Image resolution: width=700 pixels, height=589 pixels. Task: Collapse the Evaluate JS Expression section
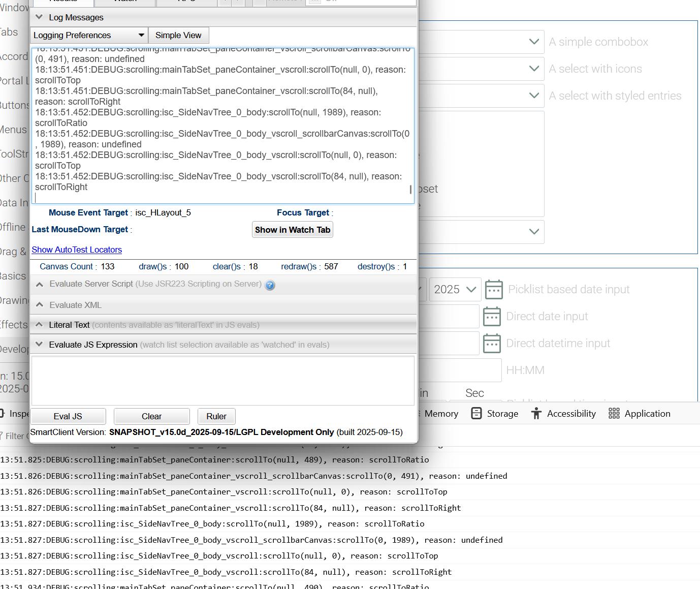[39, 344]
